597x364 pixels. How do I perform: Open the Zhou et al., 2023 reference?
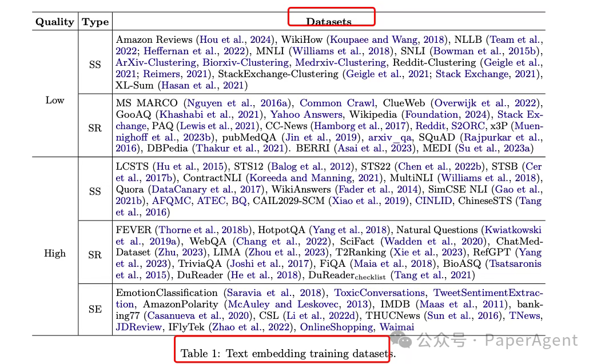pos(286,253)
